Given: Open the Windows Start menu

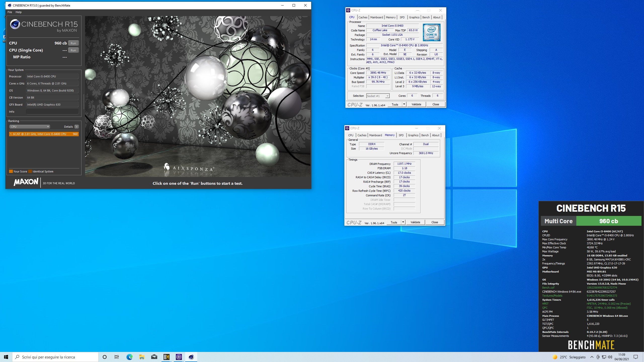Looking at the screenshot, I should 6,357.
